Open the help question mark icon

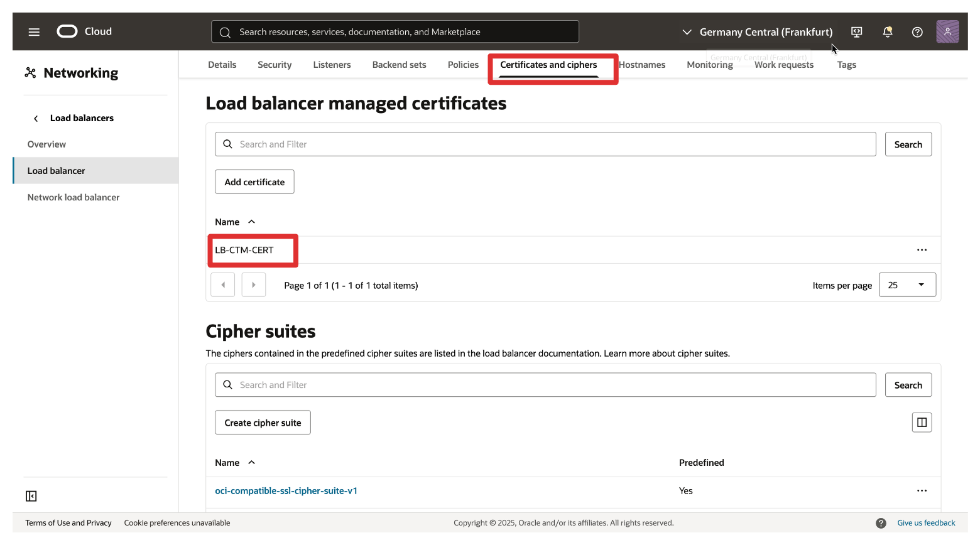click(917, 31)
